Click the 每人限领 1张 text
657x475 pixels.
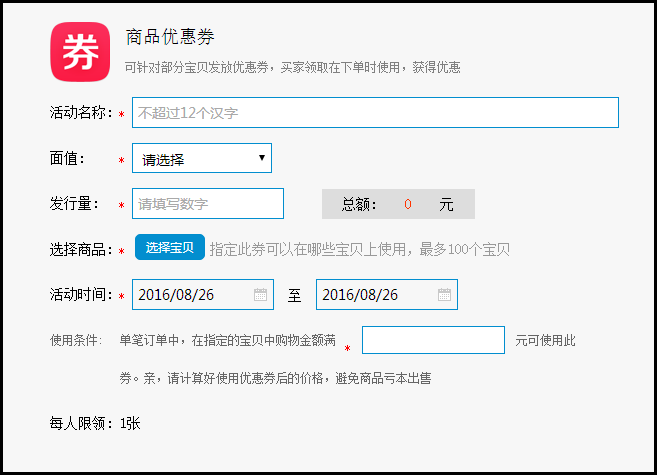[x=95, y=423]
